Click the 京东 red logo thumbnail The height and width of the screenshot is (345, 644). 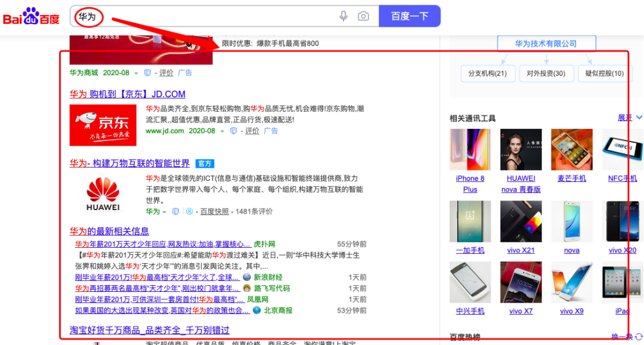click(103, 125)
